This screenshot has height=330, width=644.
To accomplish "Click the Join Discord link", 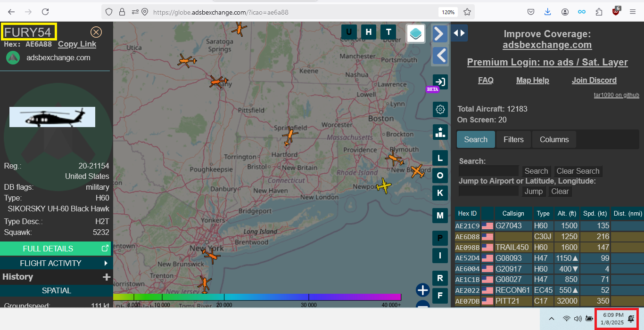I will [594, 80].
